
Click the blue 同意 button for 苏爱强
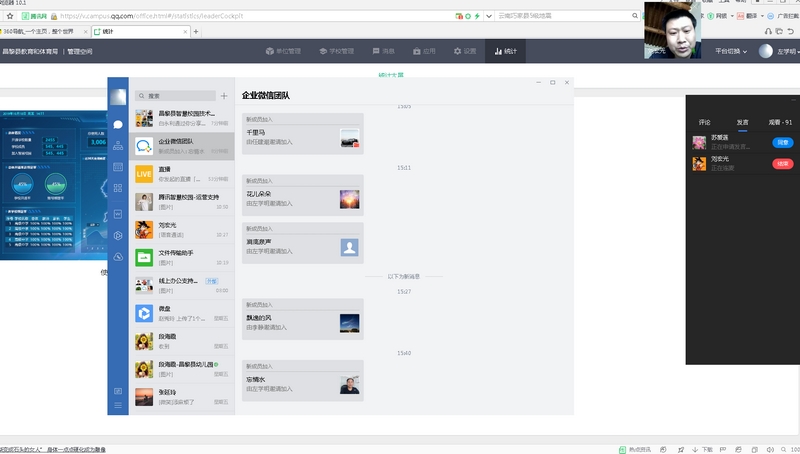(x=782, y=142)
